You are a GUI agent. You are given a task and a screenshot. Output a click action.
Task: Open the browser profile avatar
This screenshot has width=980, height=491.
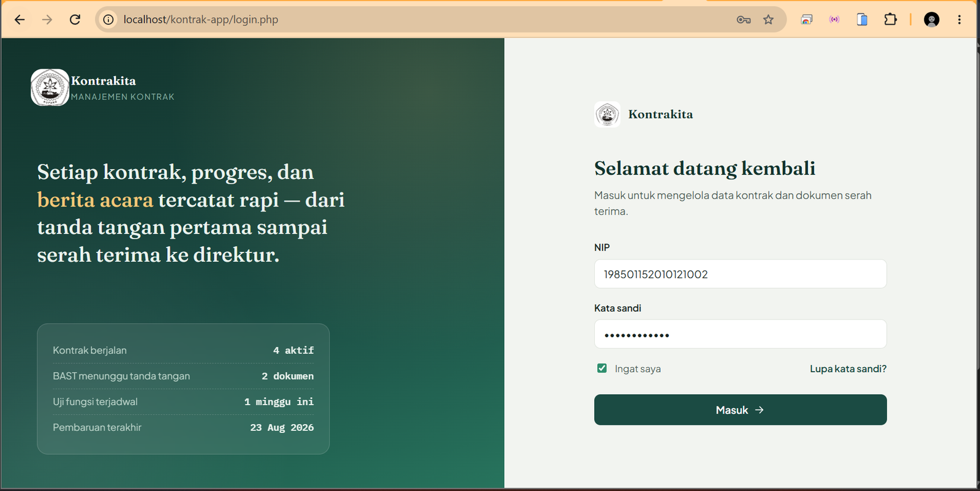click(932, 20)
